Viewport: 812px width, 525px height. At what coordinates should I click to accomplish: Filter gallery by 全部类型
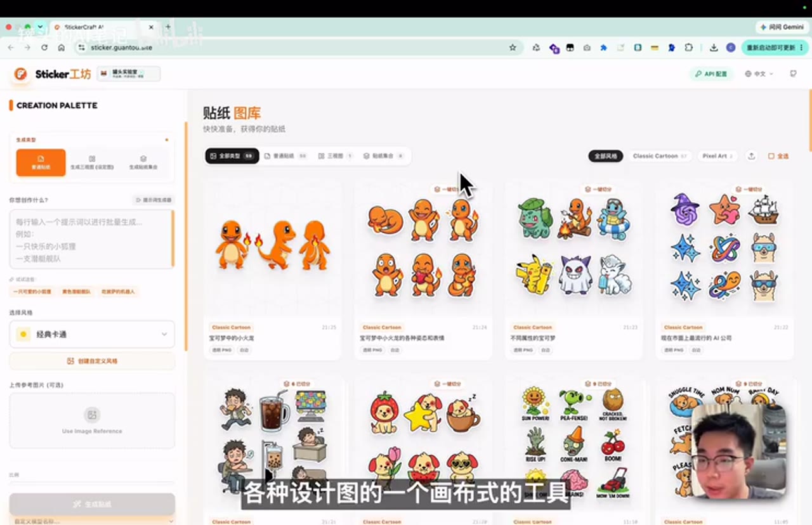click(x=232, y=156)
